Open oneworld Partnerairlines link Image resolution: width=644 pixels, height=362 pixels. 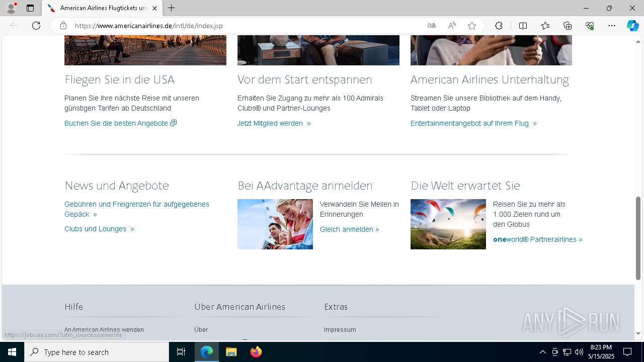(538, 239)
